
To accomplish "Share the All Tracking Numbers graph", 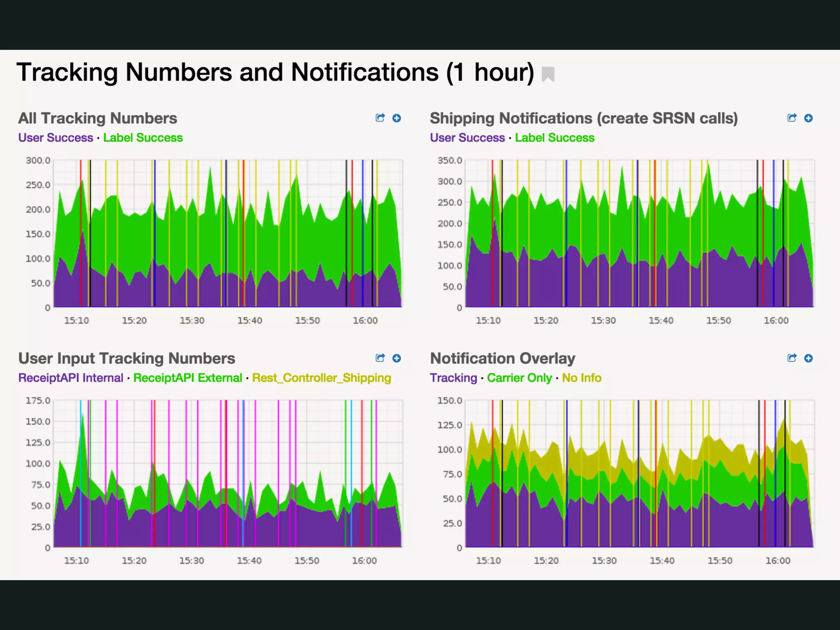I will click(x=380, y=118).
